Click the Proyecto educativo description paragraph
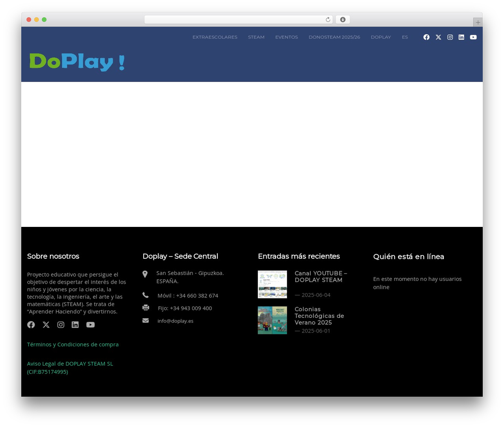Screen dimensions: 504x427 (77, 293)
